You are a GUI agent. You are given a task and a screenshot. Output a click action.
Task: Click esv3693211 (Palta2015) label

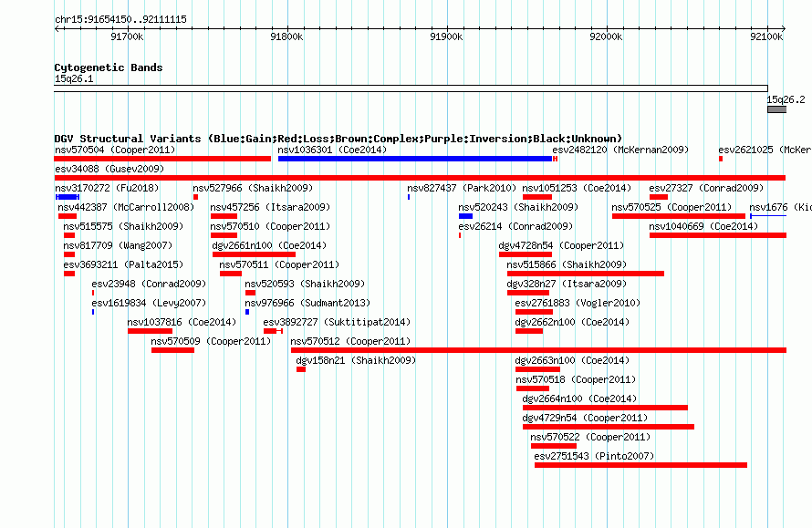coord(123,265)
